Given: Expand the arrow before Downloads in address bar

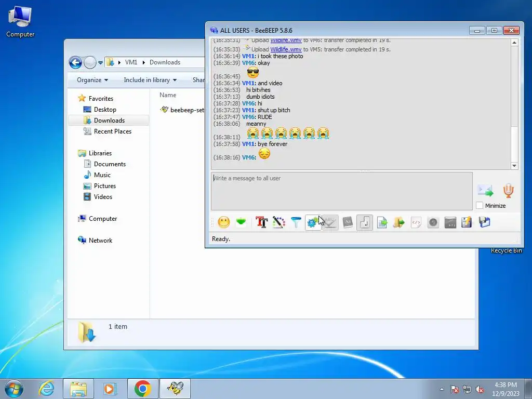Looking at the screenshot, I should (x=144, y=62).
